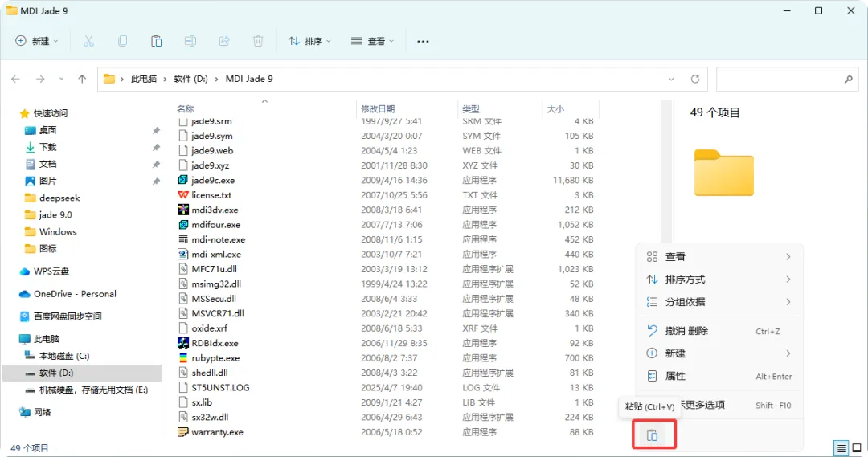Switch to large icons view in status bar
868x457 pixels.
pos(857,447)
